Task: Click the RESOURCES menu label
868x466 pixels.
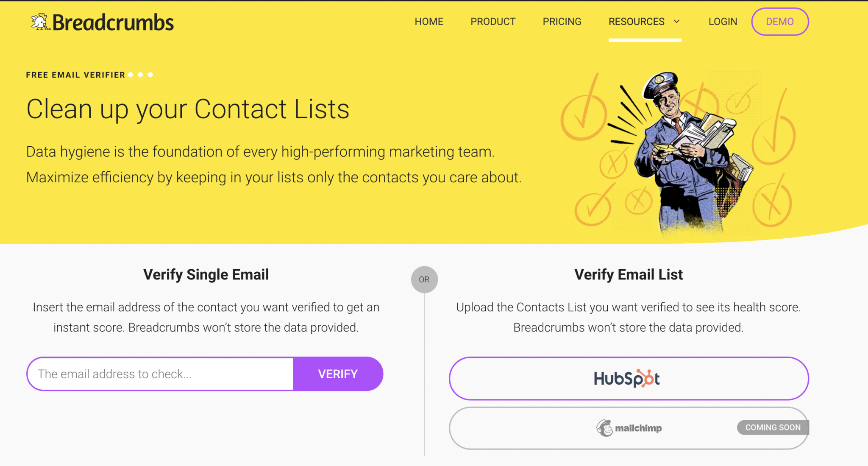Action: point(637,22)
